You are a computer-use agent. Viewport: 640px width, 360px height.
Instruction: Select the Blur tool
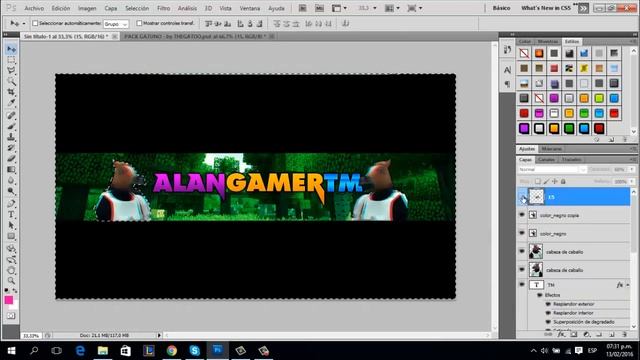pyautogui.click(x=11, y=180)
